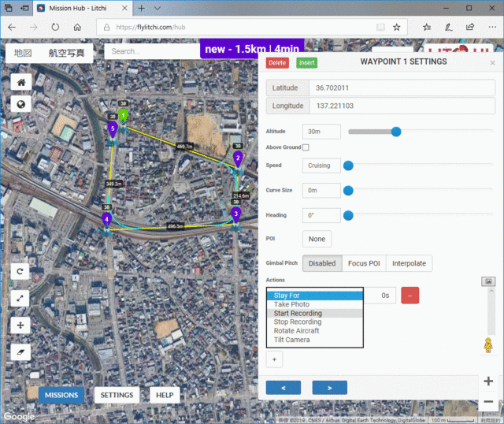Click the Latitude input field

point(402,87)
